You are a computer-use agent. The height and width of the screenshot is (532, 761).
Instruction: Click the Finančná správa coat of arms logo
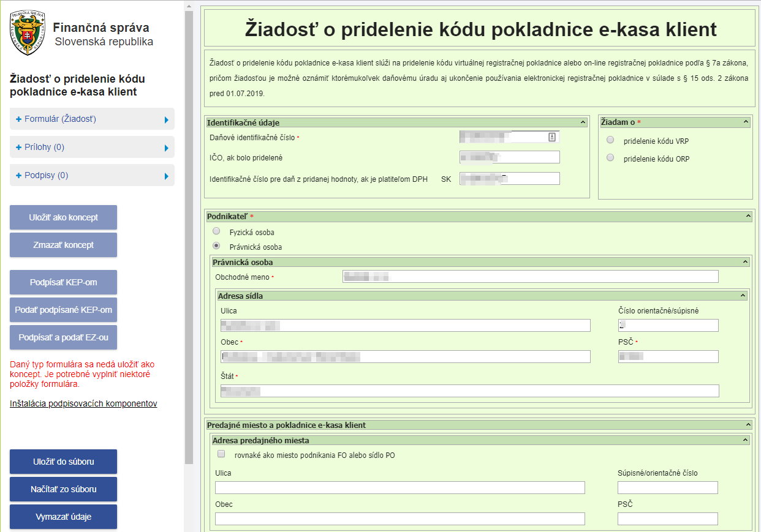tap(26, 33)
